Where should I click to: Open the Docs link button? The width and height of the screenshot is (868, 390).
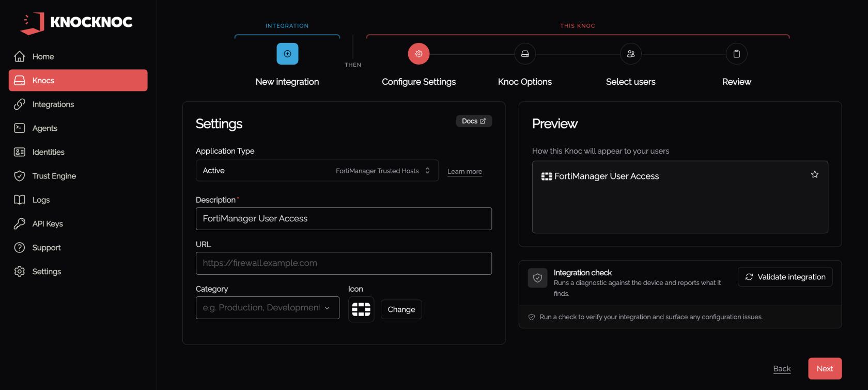click(x=474, y=121)
